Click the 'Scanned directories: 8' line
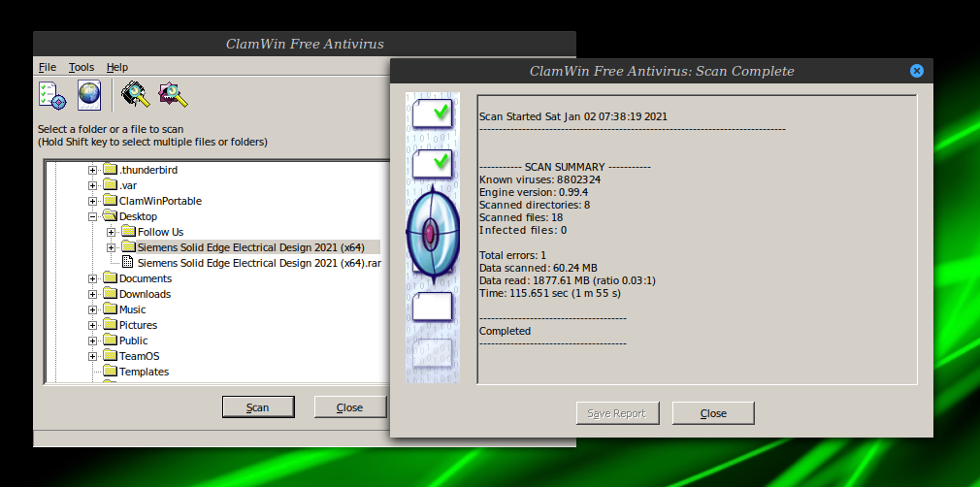This screenshot has width=980, height=487. (x=535, y=205)
